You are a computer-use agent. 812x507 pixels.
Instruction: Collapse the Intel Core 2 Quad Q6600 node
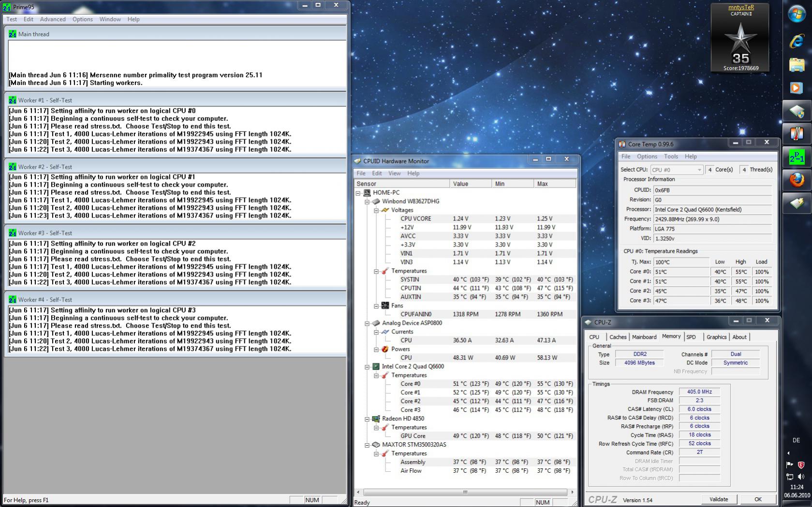[x=367, y=367]
